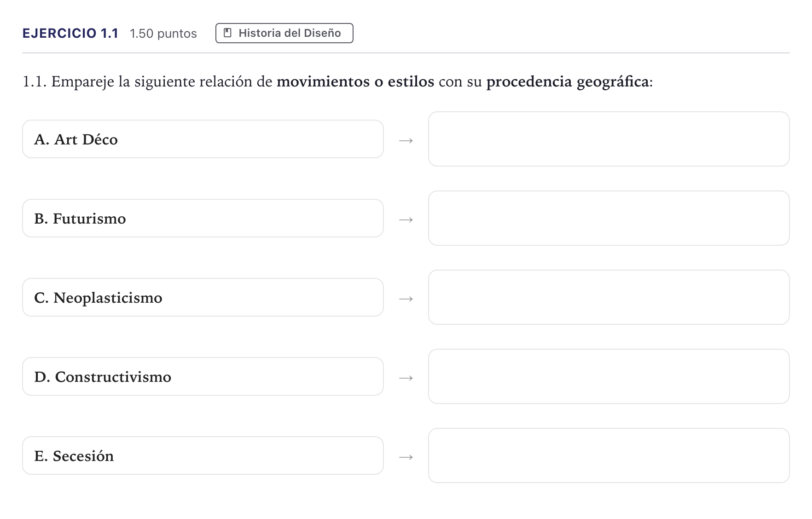Viewport: 812px width, 519px height.
Task: Select the D. Constructivismo item
Action: click(x=203, y=376)
